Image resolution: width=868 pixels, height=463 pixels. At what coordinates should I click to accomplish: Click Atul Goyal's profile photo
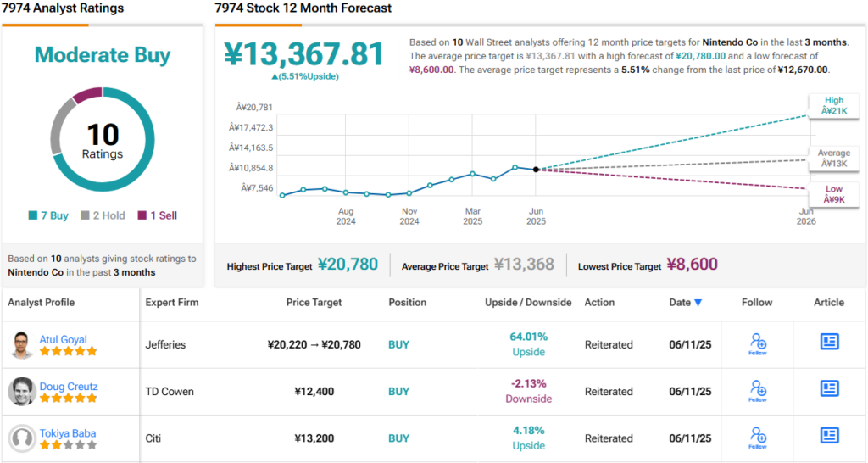(x=21, y=345)
